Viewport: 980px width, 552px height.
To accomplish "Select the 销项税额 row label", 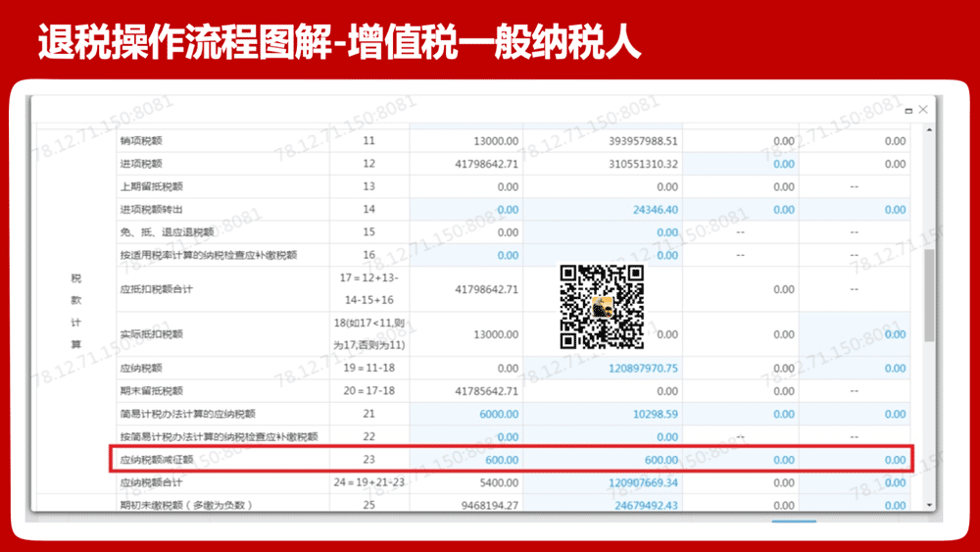I will click(x=141, y=140).
